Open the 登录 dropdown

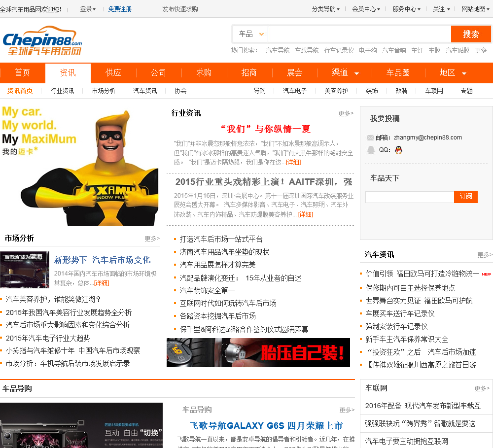click(88, 9)
